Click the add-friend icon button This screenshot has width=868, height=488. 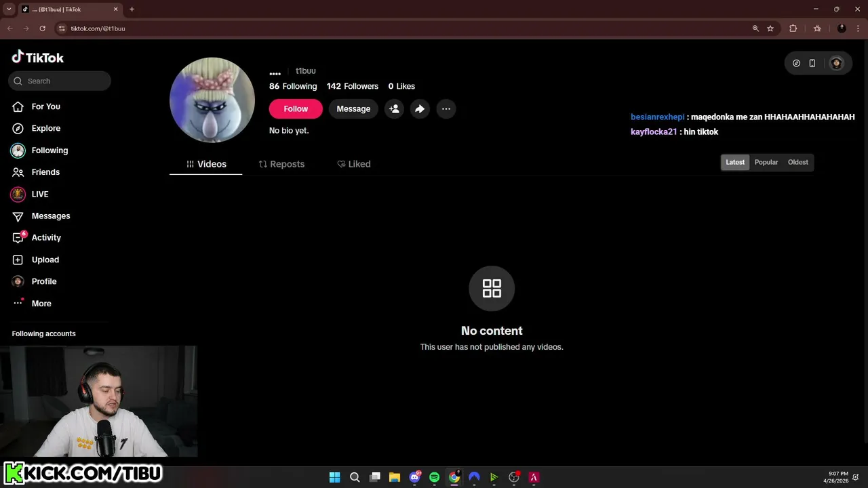pyautogui.click(x=394, y=108)
